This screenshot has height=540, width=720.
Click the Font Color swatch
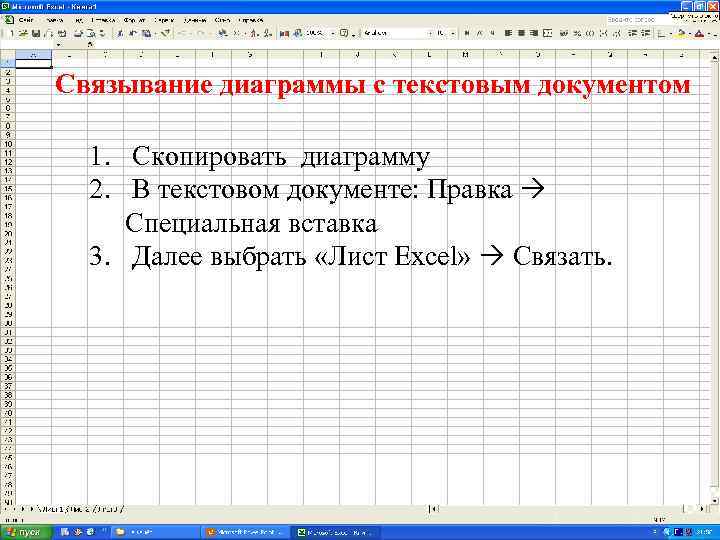click(x=699, y=33)
